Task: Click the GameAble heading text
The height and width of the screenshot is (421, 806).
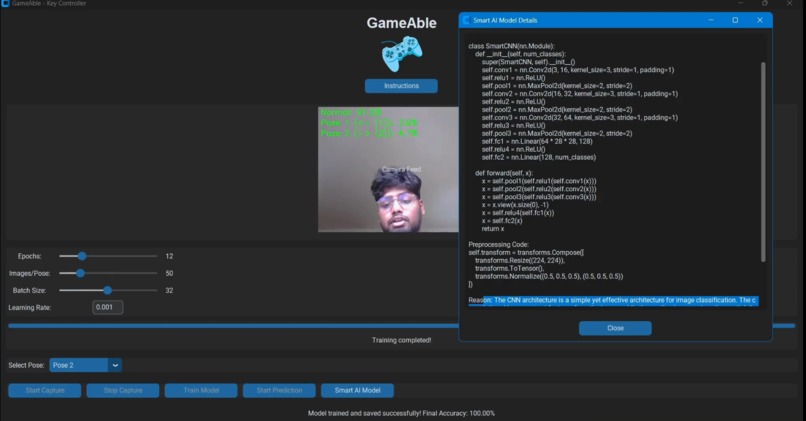Action: point(401,23)
